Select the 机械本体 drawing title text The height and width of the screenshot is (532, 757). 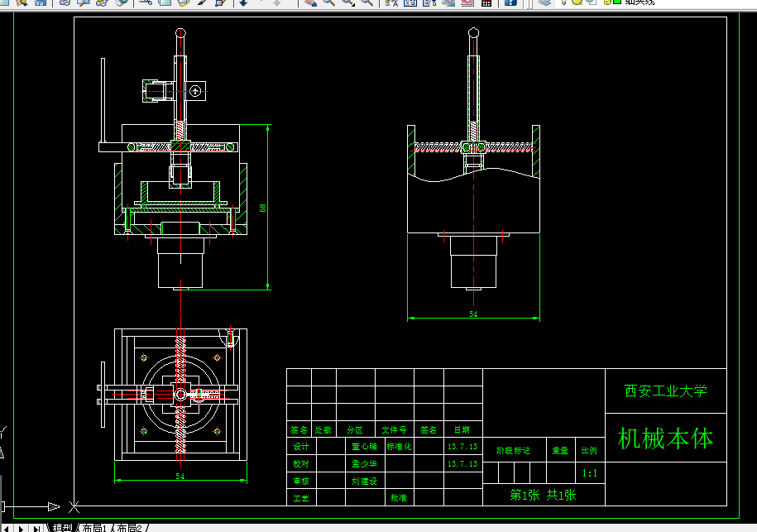pos(666,439)
